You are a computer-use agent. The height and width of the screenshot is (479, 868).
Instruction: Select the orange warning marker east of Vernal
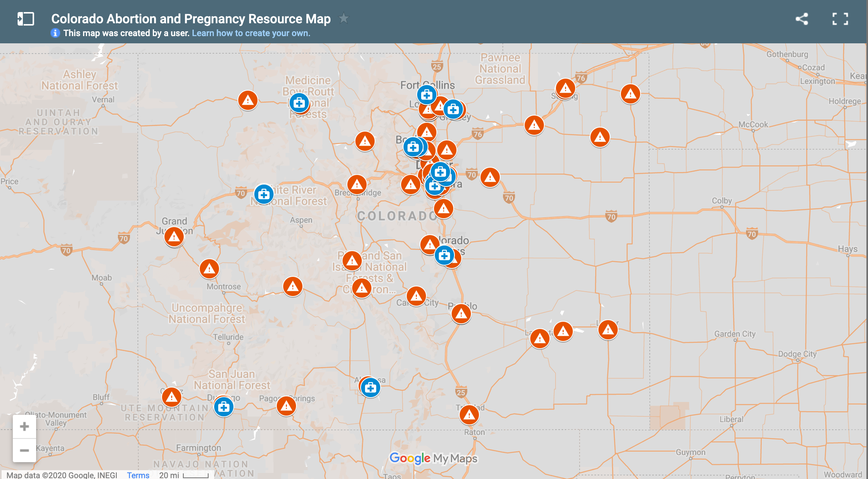click(x=248, y=100)
